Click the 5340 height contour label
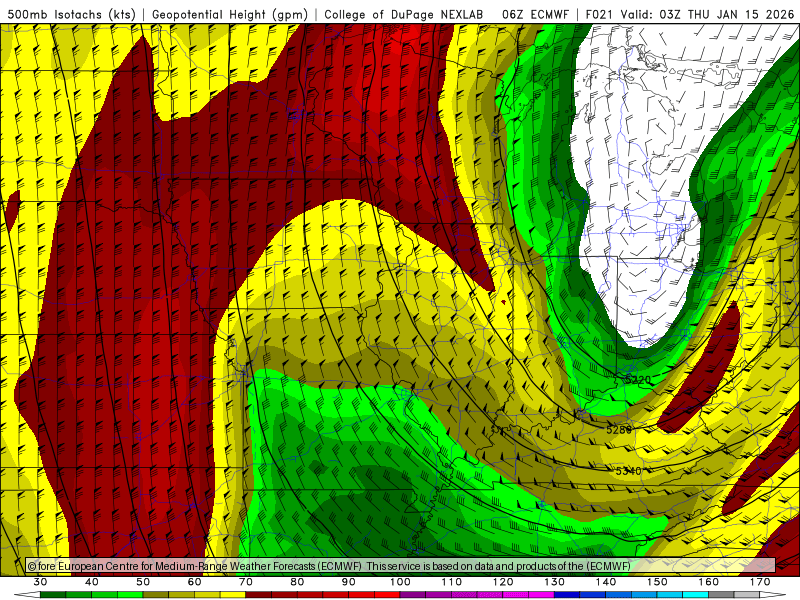The height and width of the screenshot is (600, 800). [x=628, y=470]
